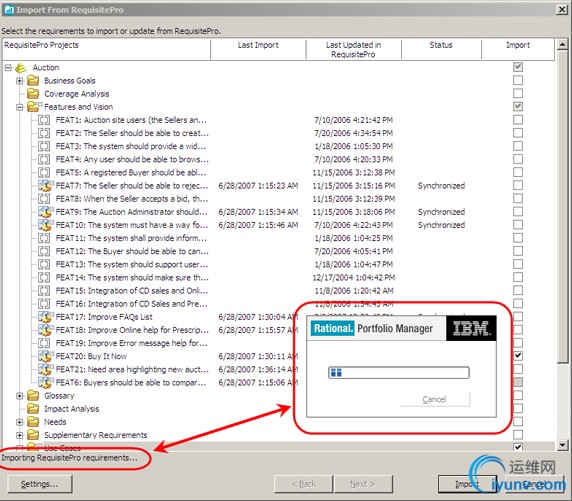Click the < Back button
The width and height of the screenshot is (572, 501).
pos(304,484)
